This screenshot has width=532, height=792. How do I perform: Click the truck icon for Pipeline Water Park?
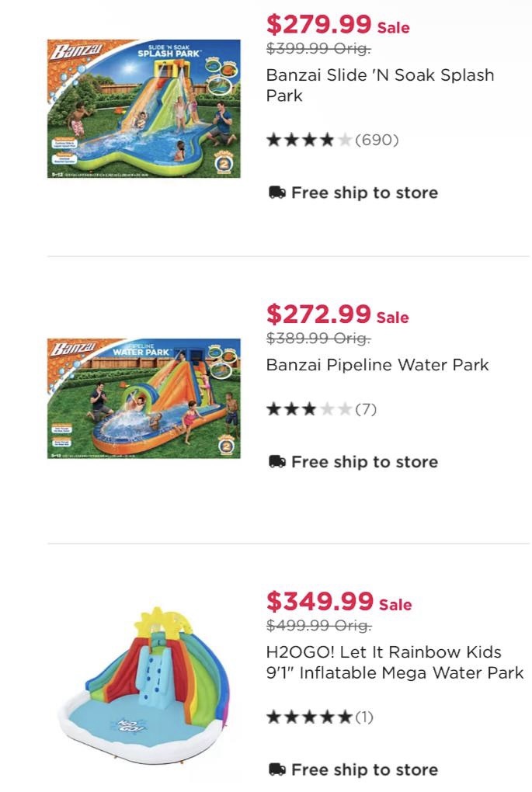pos(276,461)
